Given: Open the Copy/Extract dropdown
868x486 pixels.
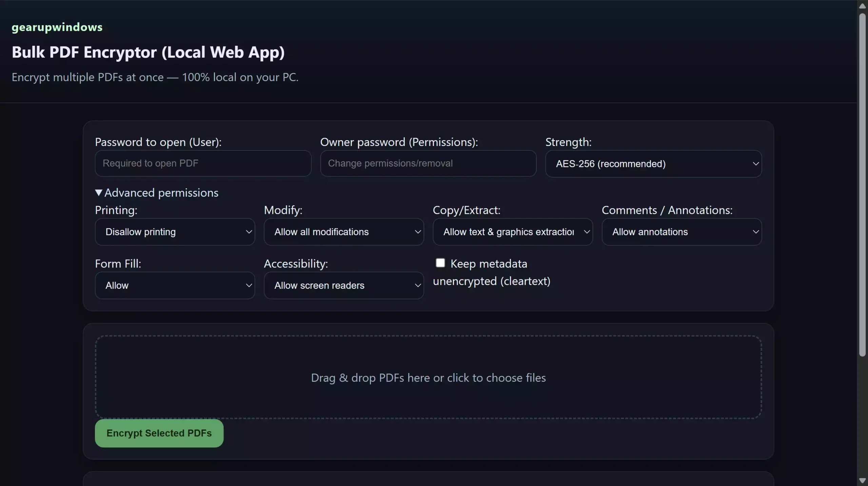Looking at the screenshot, I should click(512, 232).
